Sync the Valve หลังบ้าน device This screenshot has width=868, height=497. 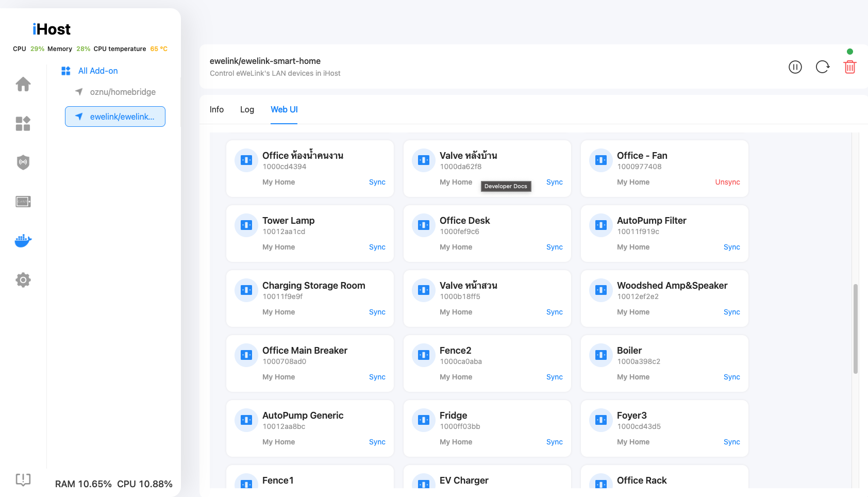[x=555, y=182]
